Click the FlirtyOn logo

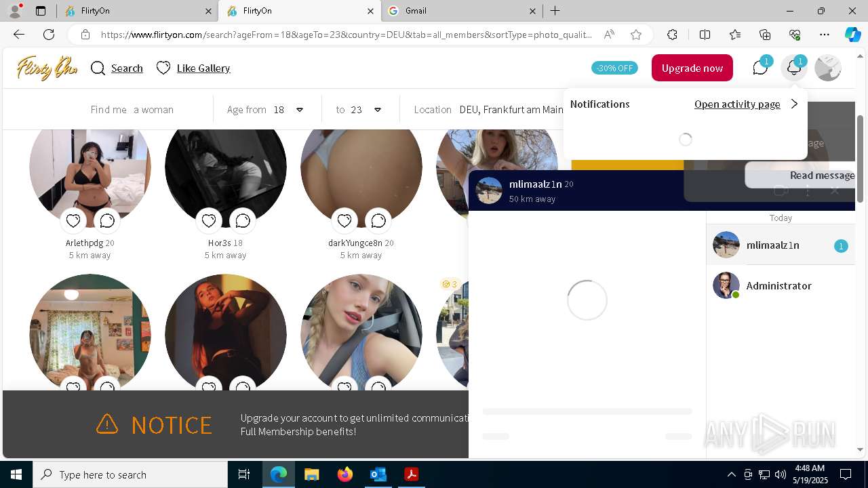[x=47, y=68]
